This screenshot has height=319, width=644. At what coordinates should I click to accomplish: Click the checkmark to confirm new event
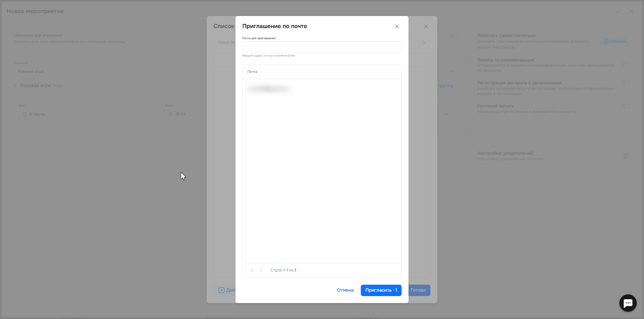coord(618,11)
